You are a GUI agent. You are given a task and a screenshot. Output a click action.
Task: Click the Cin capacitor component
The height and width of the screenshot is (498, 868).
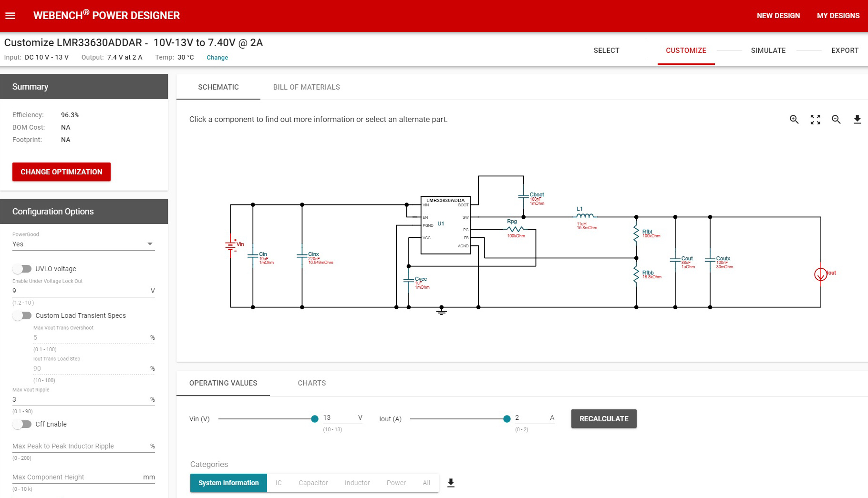pos(253,256)
